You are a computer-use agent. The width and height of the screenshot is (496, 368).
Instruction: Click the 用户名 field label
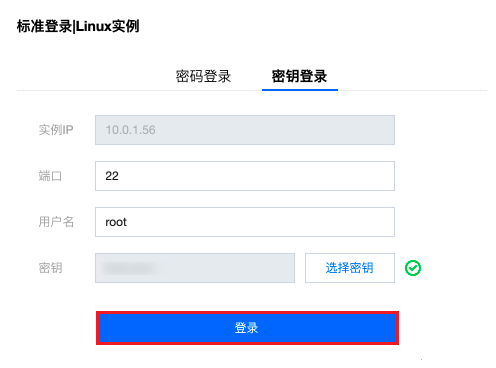click(56, 222)
